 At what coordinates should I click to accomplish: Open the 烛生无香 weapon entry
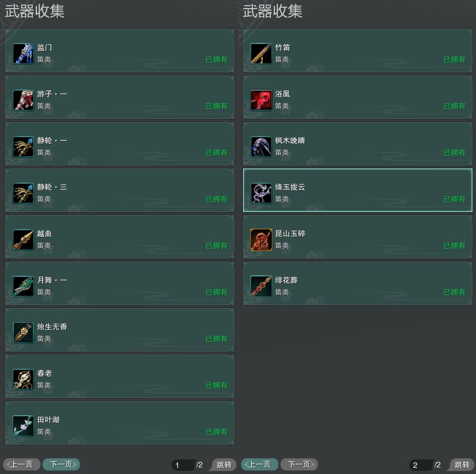(120, 330)
